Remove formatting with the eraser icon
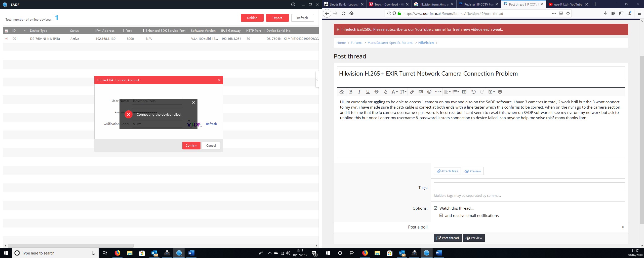644x258 pixels. (x=342, y=92)
